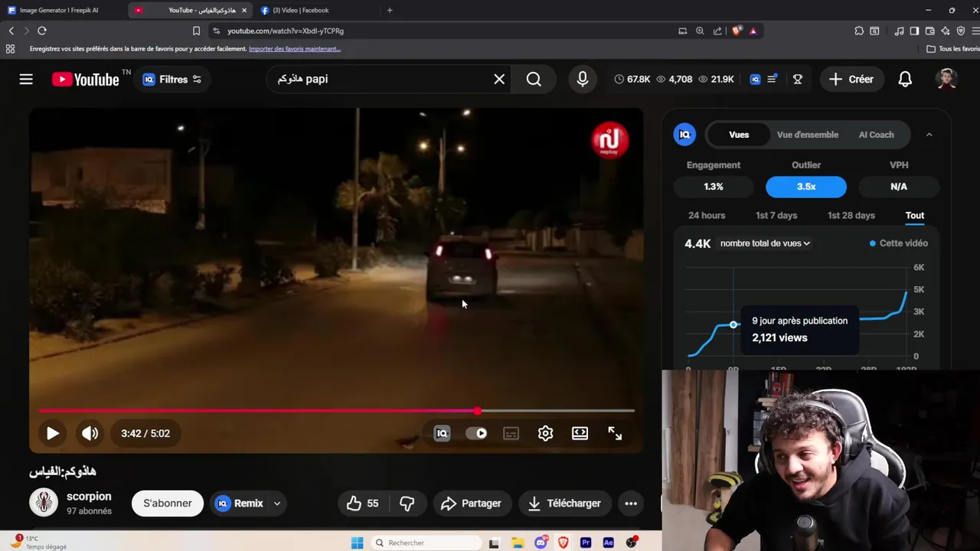
Task: Select the 1st 28 days range tab
Action: click(x=851, y=215)
